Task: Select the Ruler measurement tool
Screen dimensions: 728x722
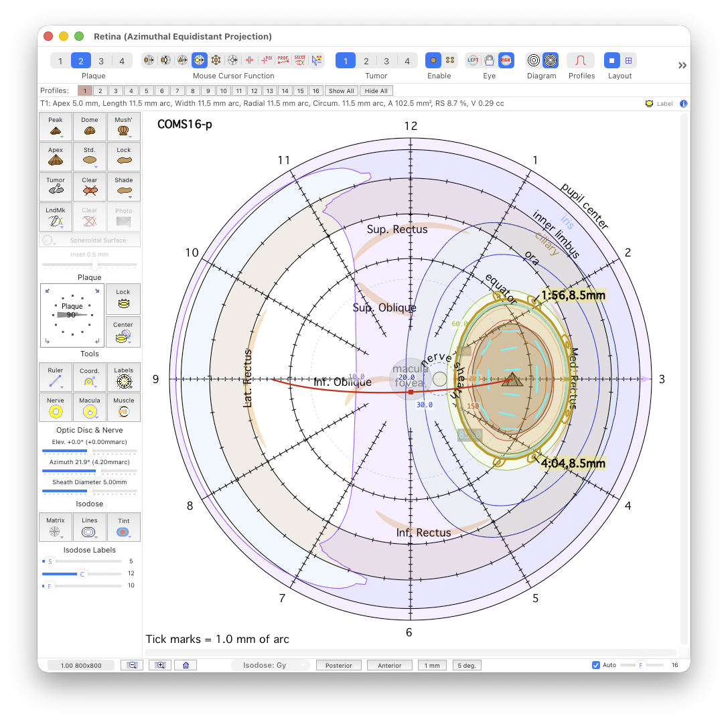Action: 56,377
